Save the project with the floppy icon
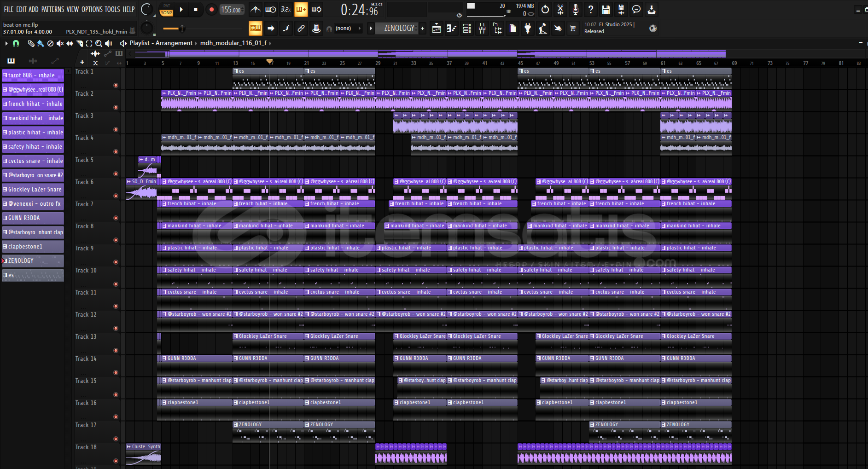This screenshot has height=469, width=868. tap(606, 9)
